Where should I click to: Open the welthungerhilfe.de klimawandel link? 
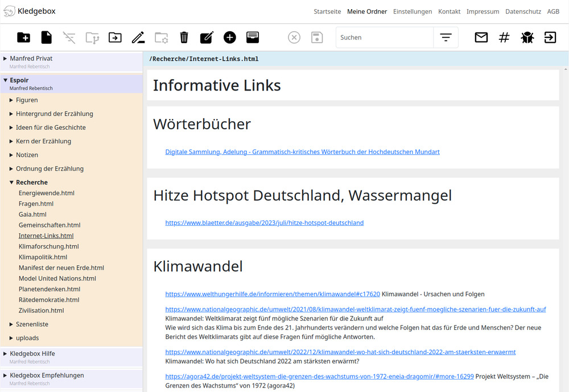tap(273, 294)
